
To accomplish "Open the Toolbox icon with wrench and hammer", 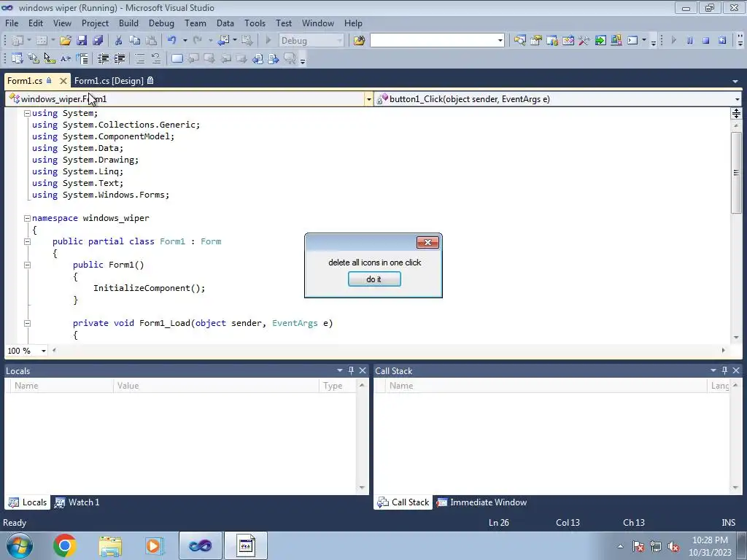I will (x=584, y=41).
